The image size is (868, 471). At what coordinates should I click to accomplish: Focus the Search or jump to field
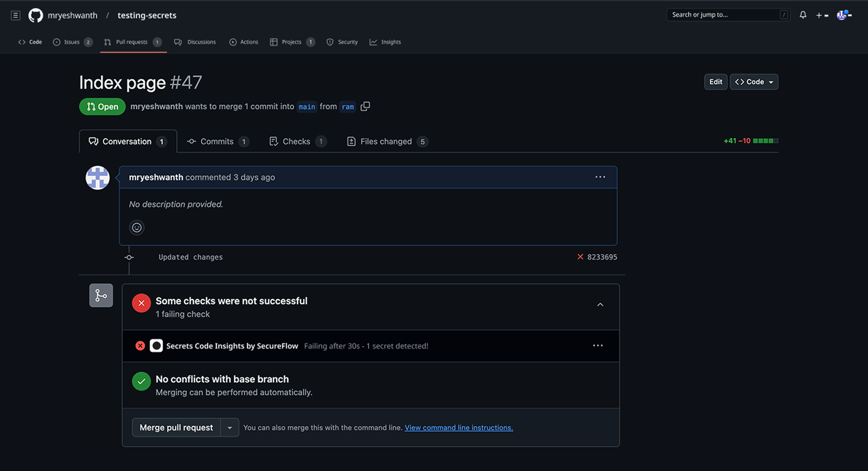point(728,15)
